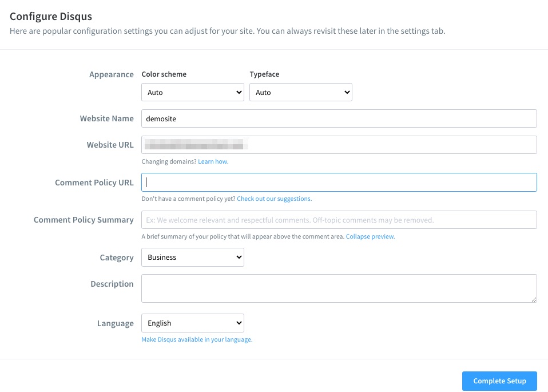Click the 'Language' label
Screen dimensions: 548x392
(116, 323)
